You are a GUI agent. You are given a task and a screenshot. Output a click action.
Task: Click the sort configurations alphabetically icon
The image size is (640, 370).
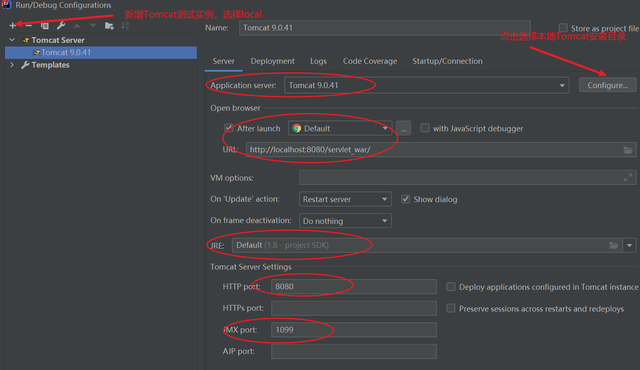point(125,26)
